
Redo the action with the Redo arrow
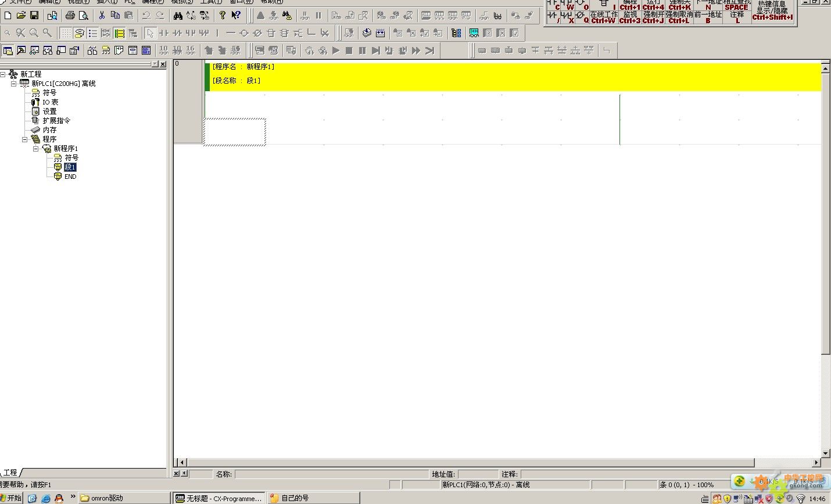point(160,15)
